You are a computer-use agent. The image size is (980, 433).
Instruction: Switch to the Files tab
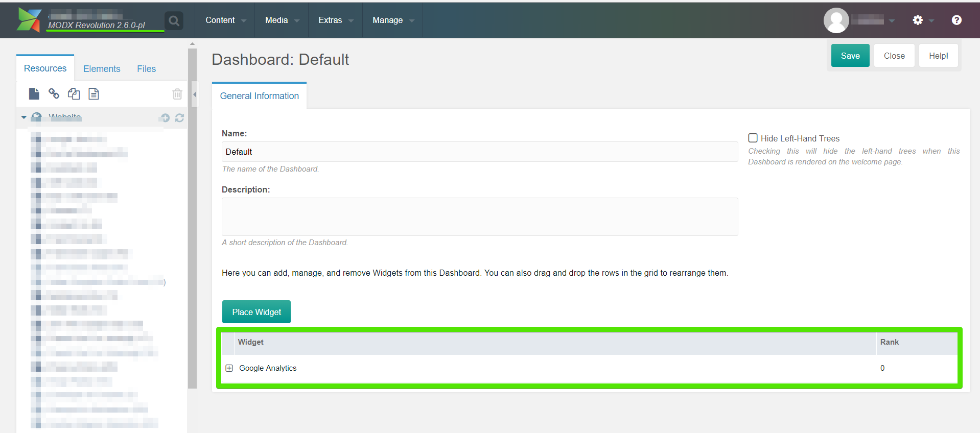pyautogui.click(x=146, y=69)
